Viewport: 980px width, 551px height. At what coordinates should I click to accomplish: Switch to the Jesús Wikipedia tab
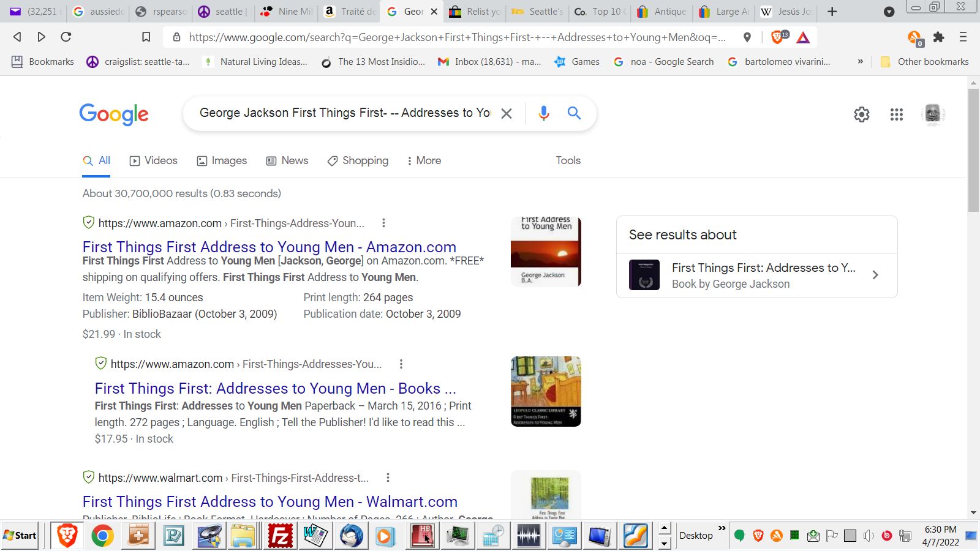pos(787,12)
